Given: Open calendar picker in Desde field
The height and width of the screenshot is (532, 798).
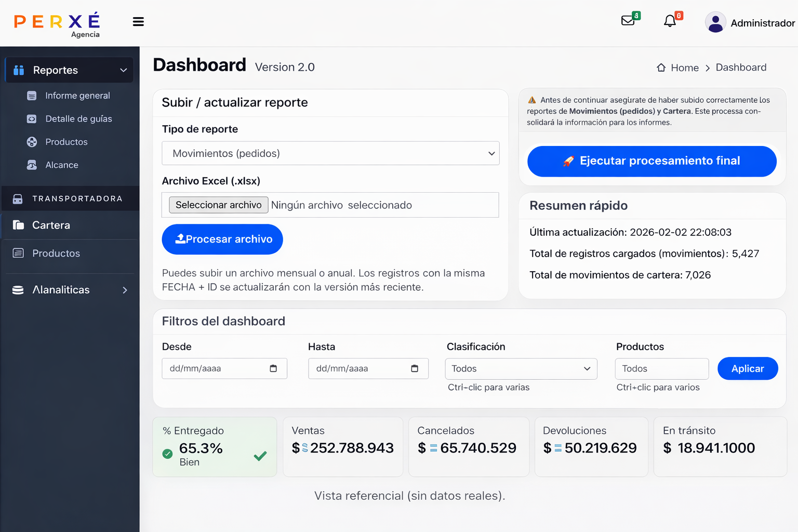Looking at the screenshot, I should point(273,368).
